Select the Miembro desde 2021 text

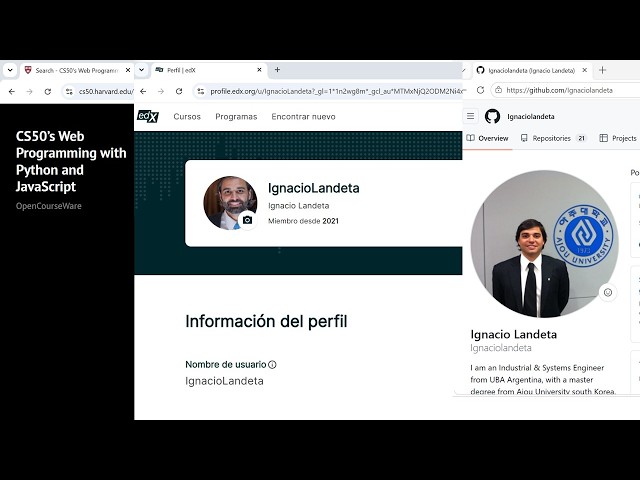[x=303, y=221]
